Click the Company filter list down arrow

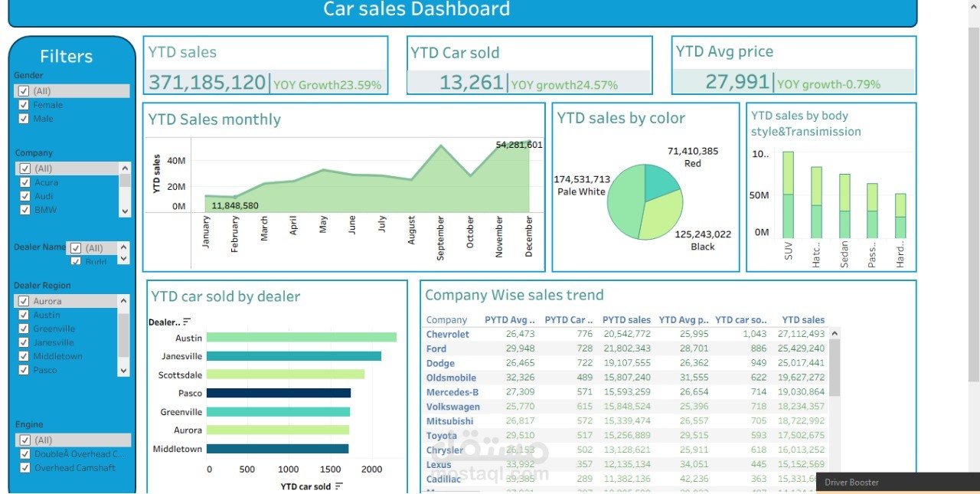point(124,210)
